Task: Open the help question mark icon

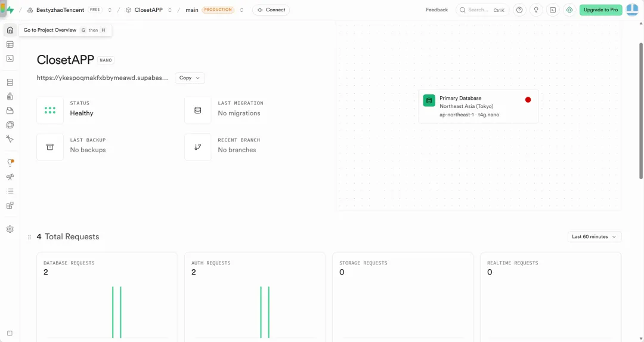Action: tap(519, 10)
